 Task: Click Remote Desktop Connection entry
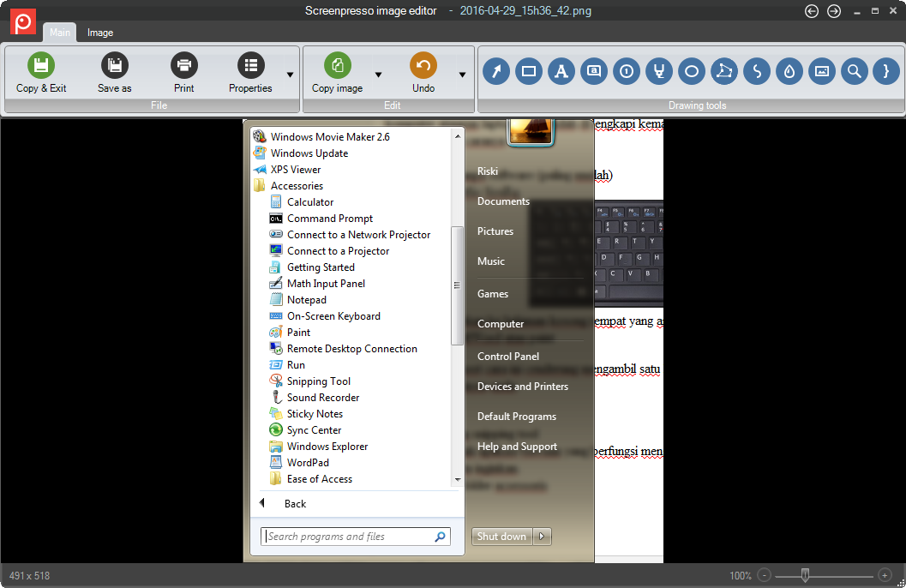click(x=352, y=348)
